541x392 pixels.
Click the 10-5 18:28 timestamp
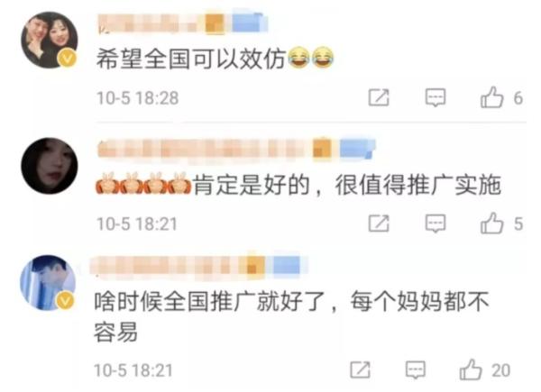point(137,98)
